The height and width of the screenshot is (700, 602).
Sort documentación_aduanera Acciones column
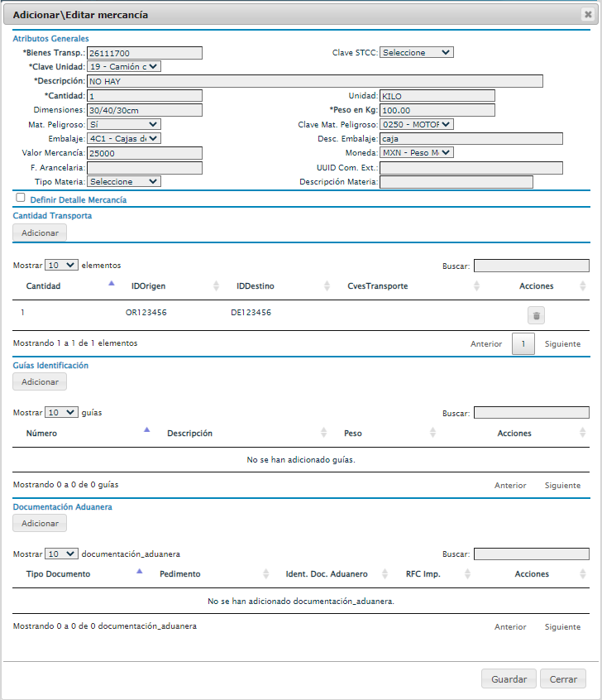(x=582, y=574)
